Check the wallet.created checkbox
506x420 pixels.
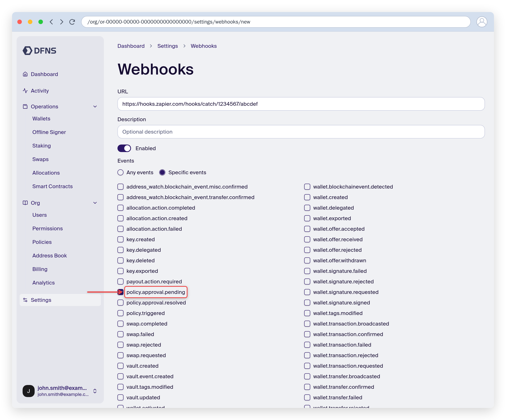pos(307,197)
